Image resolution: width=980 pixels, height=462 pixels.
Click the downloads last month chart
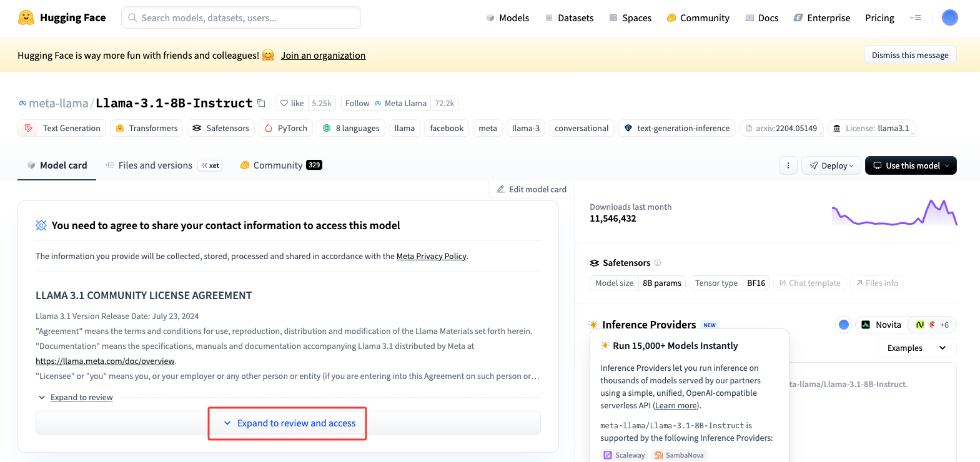(x=894, y=212)
